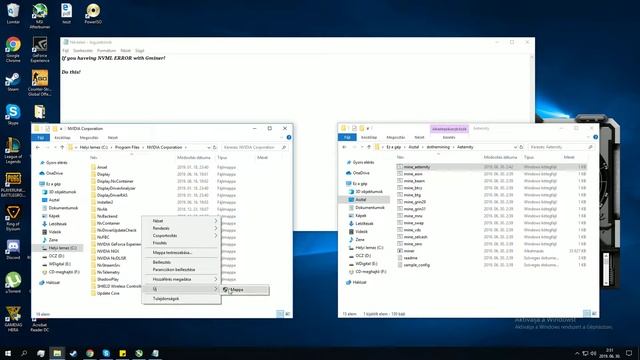Click Mappa testreszabása in context menu
The width and height of the screenshot is (640, 360).
pyautogui.click(x=181, y=253)
